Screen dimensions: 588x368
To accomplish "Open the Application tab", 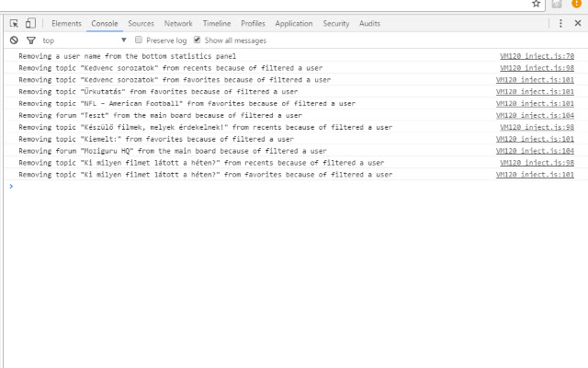I will (294, 24).
